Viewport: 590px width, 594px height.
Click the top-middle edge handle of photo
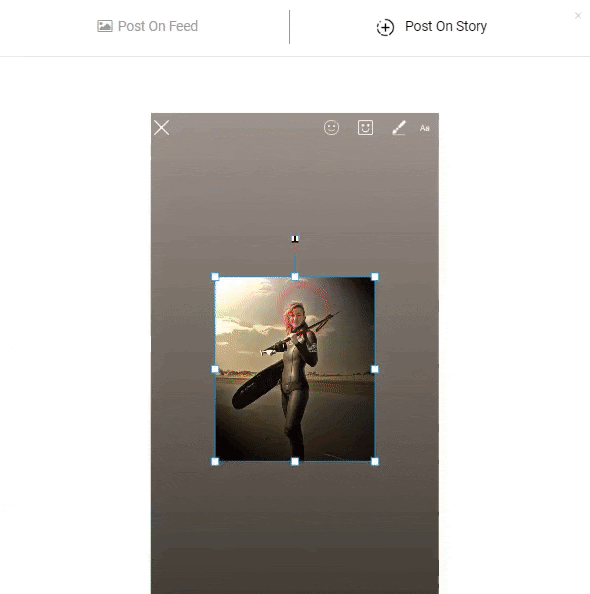[x=295, y=277]
